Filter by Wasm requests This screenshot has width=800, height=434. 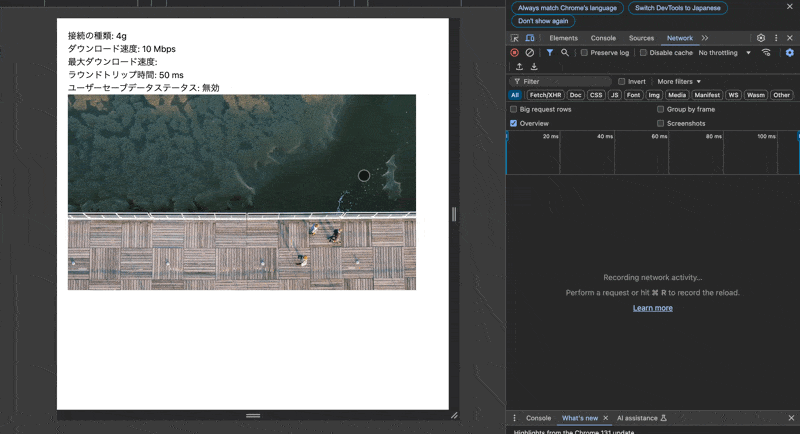[756, 95]
